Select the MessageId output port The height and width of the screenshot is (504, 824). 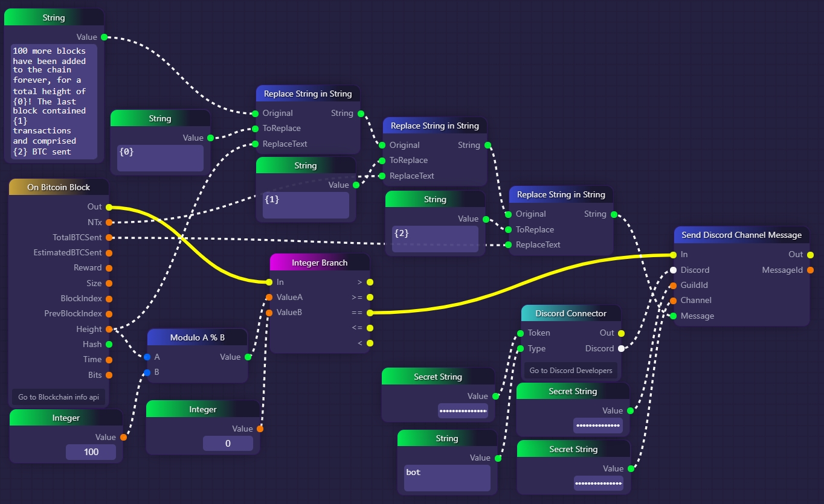click(x=810, y=270)
